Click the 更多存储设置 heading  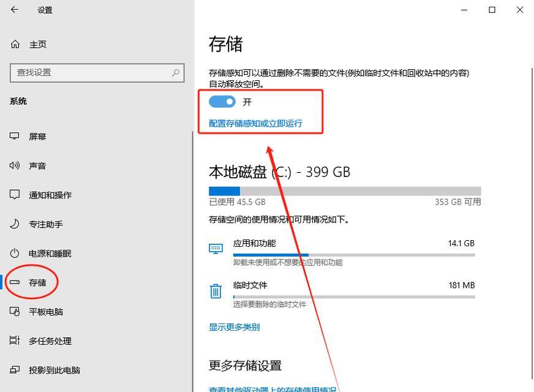pyautogui.click(x=245, y=366)
